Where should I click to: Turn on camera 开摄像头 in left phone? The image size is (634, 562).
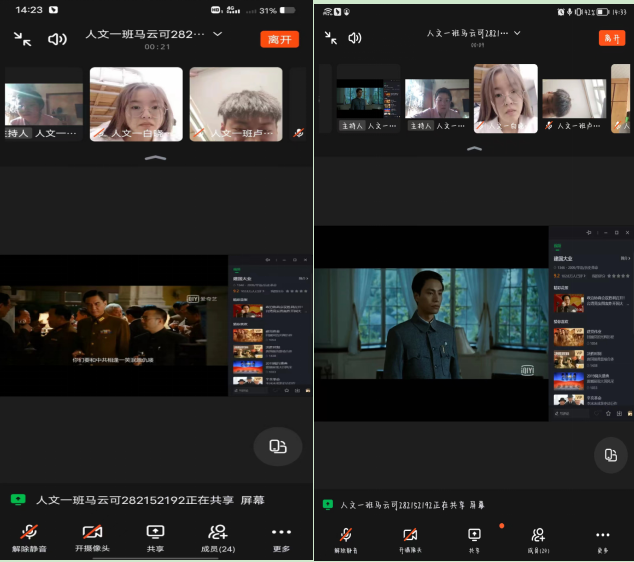[x=92, y=539]
